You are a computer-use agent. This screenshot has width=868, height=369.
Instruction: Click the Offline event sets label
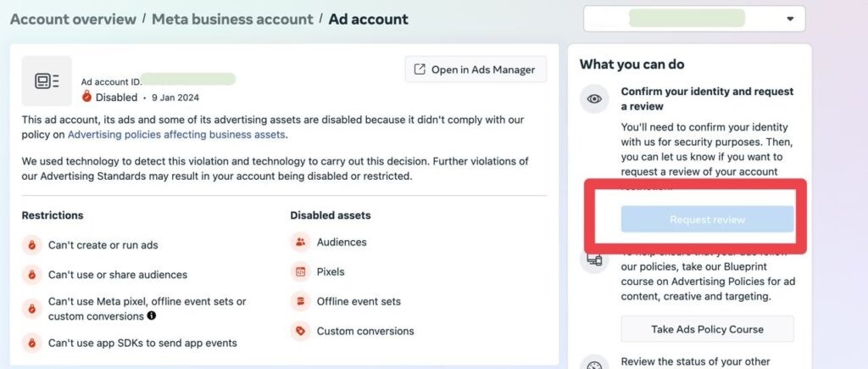point(359,301)
